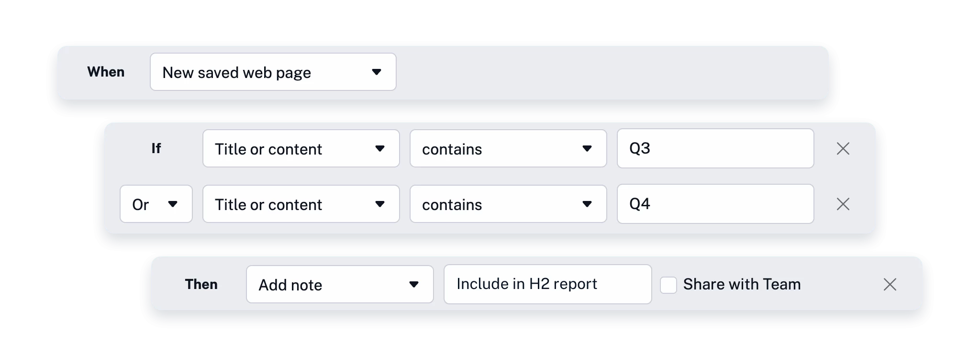Enable the Share with Team checkbox
This screenshot has width=980, height=356.
[x=668, y=285]
